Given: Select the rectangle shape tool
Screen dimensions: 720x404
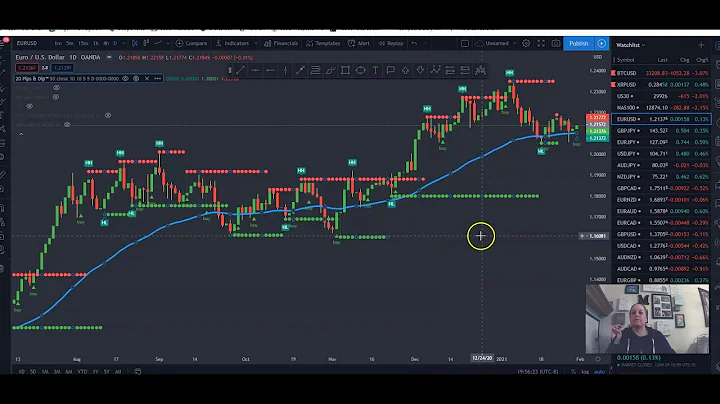Looking at the screenshot, I should pyautogui.click(x=345, y=70).
